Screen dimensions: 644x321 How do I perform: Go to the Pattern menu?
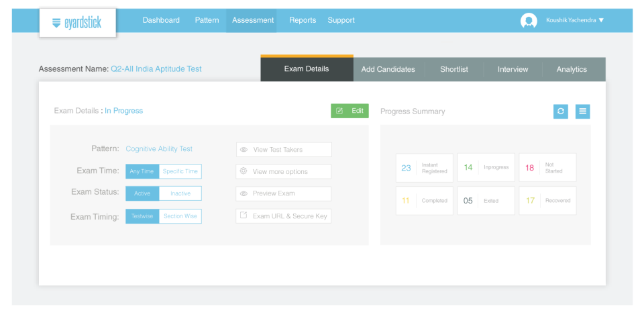point(207,20)
